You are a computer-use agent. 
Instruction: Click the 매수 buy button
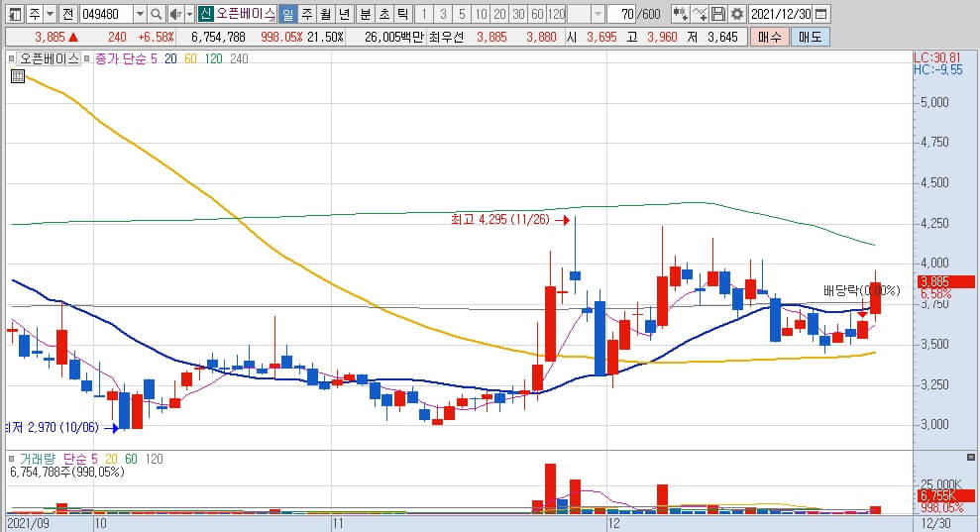pos(770,38)
